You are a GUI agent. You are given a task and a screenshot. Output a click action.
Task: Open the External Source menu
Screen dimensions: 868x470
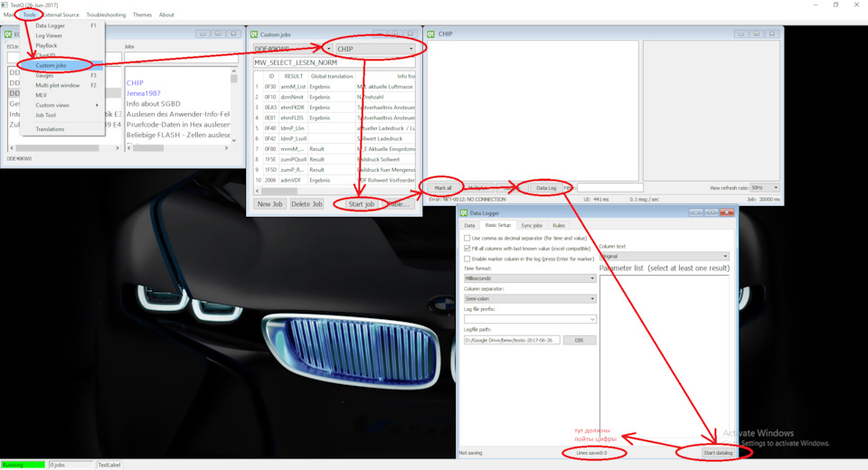pyautogui.click(x=61, y=15)
